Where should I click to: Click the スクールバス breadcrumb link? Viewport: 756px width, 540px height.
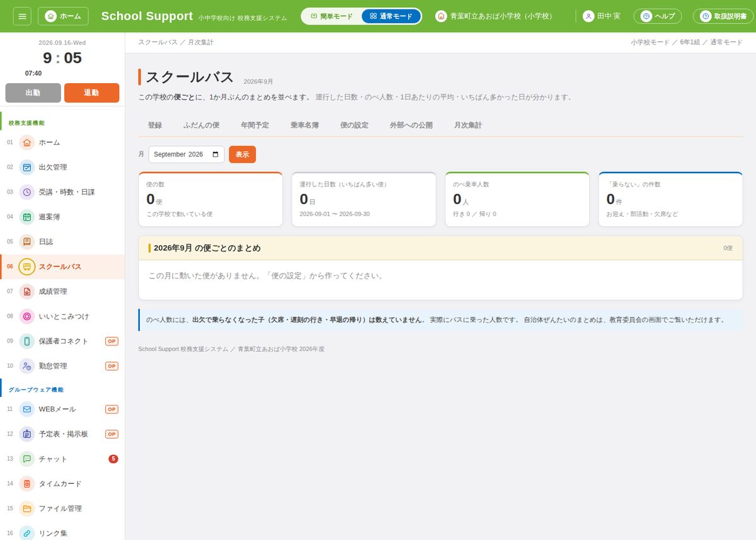pyautogui.click(x=157, y=42)
